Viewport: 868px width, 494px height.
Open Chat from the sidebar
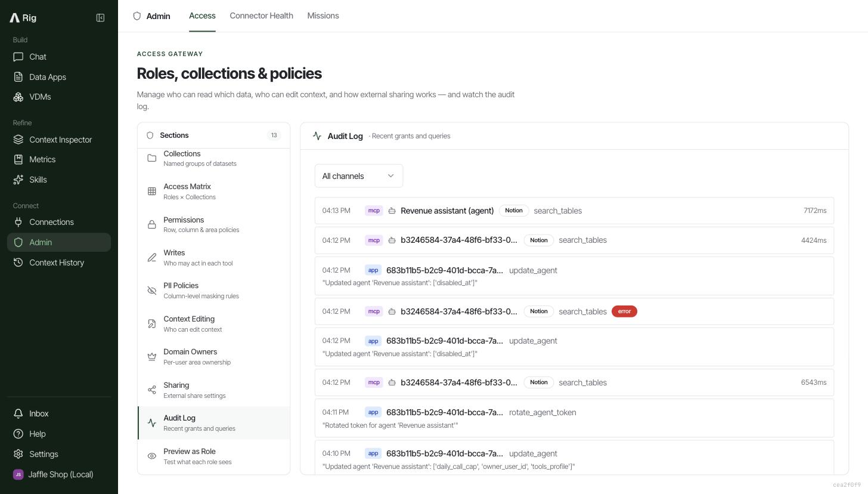pos(59,57)
